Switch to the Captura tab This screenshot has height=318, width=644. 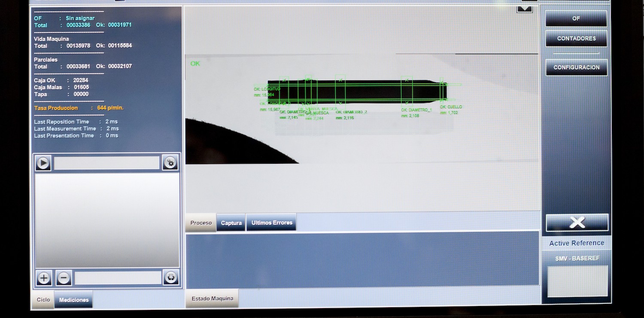click(231, 223)
